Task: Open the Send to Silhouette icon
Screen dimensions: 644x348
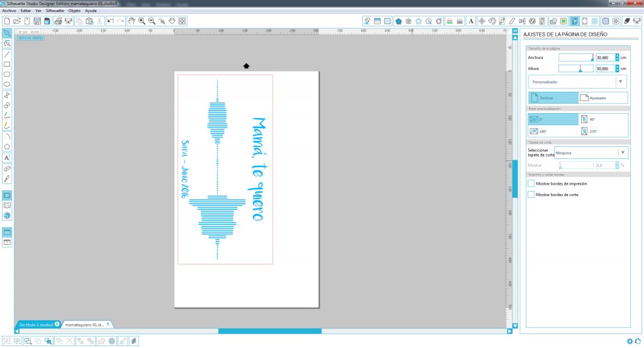Action: [x=637, y=21]
